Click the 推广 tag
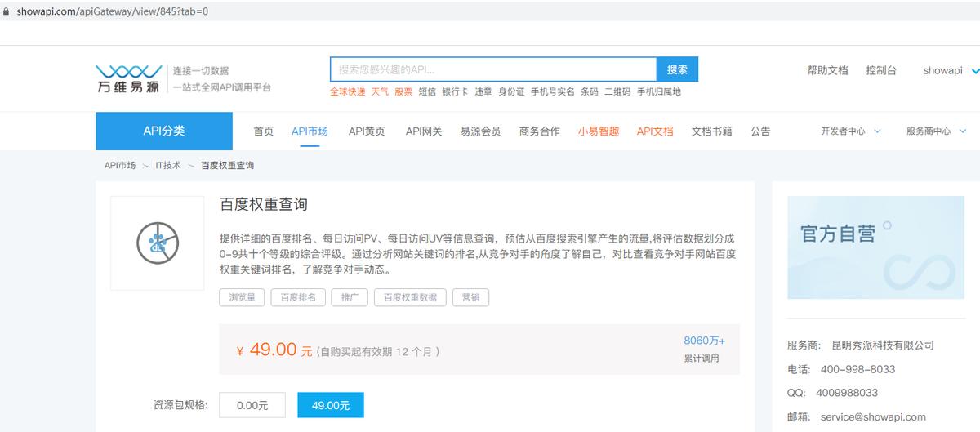980x432 pixels. [x=350, y=297]
